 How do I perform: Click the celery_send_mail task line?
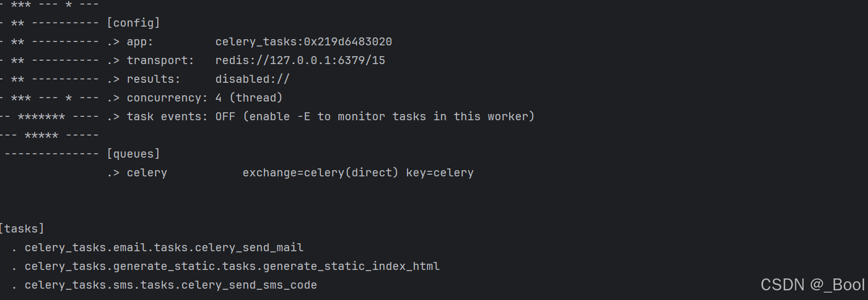(164, 248)
